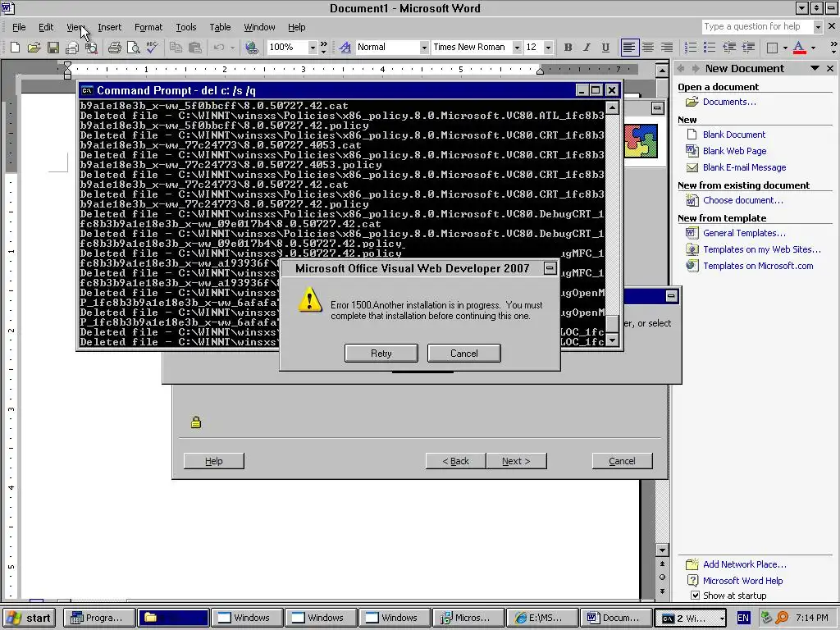Toggle Bold formatting

[568, 48]
